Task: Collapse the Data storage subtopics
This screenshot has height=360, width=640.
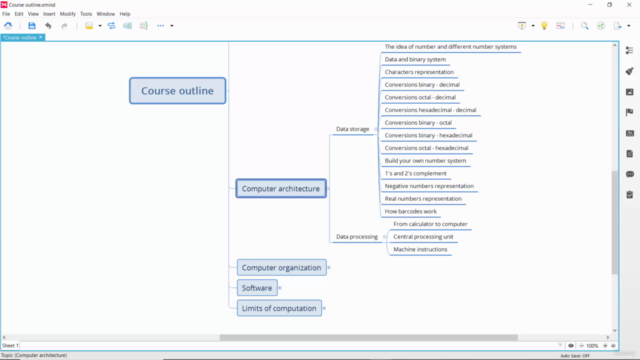Action: point(376,129)
